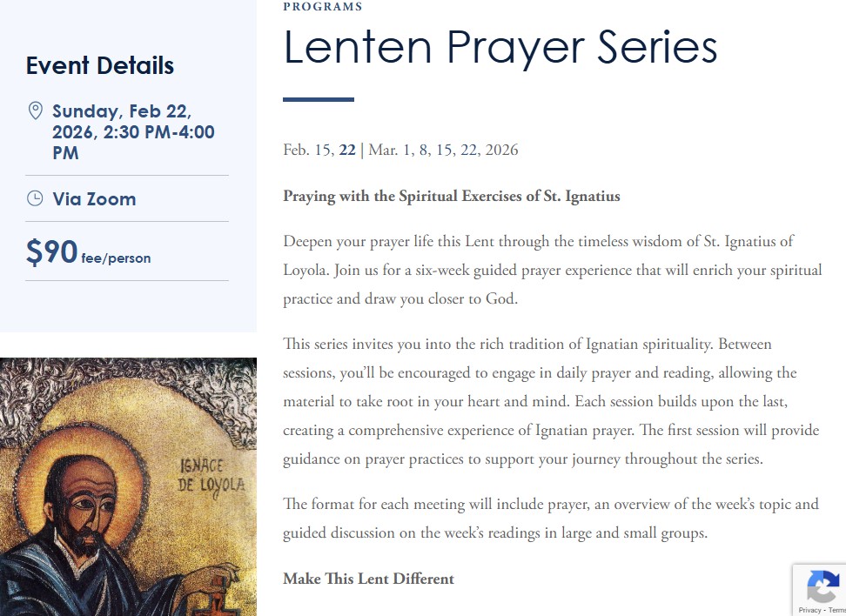Click the $90 price amount
This screenshot has width=846, height=616.
pyautogui.click(x=52, y=252)
